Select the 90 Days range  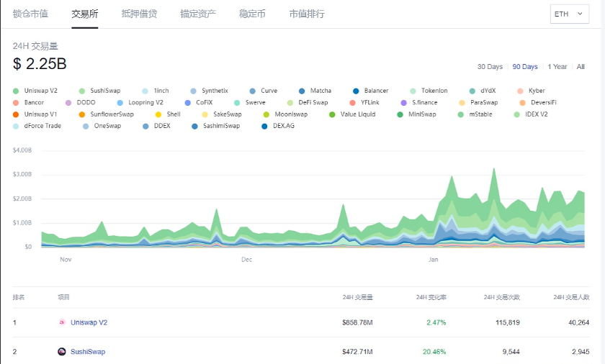click(525, 67)
